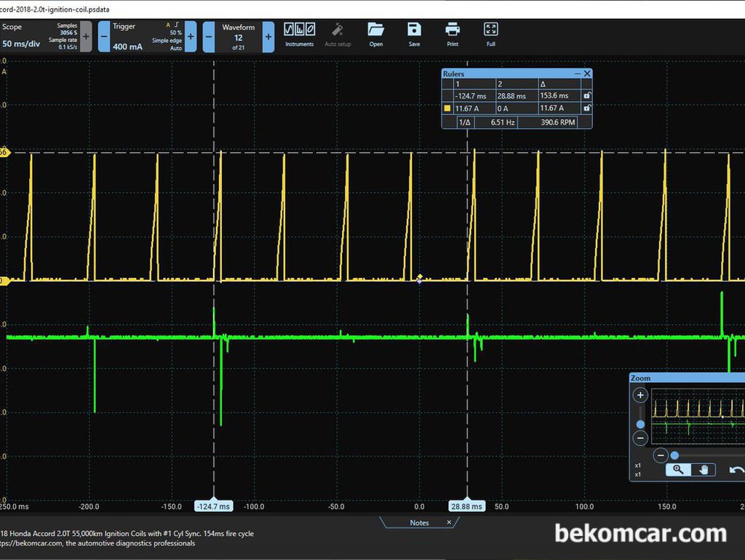745x560 pixels.
Task: Select the zoom magnifier tool in Zoom panel
Action: [678, 470]
